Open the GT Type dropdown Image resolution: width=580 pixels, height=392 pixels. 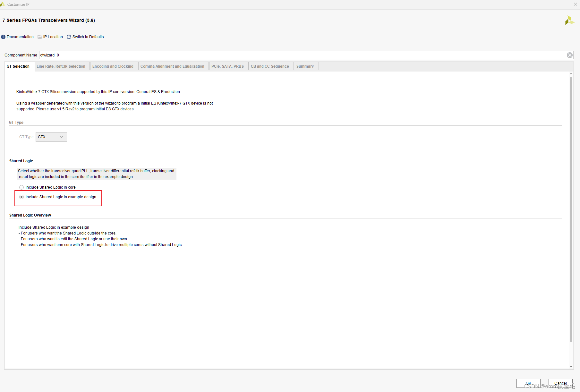coord(51,137)
